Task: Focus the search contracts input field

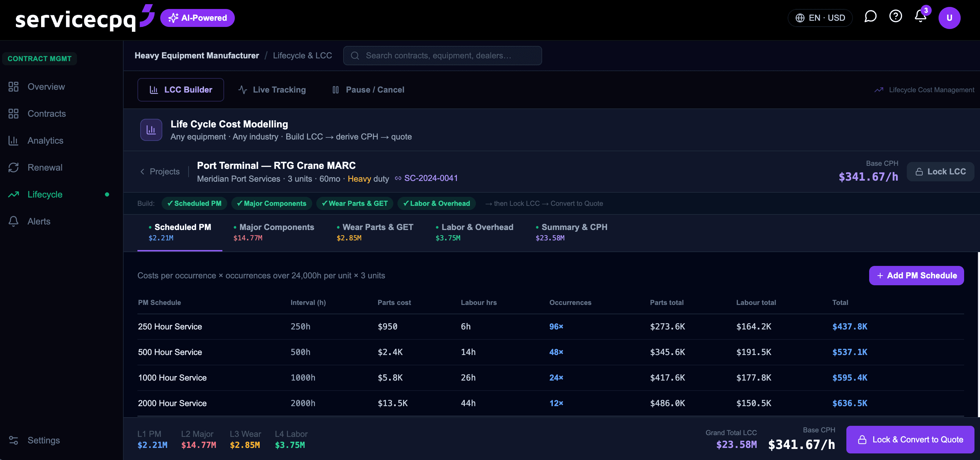Action: tap(442, 56)
